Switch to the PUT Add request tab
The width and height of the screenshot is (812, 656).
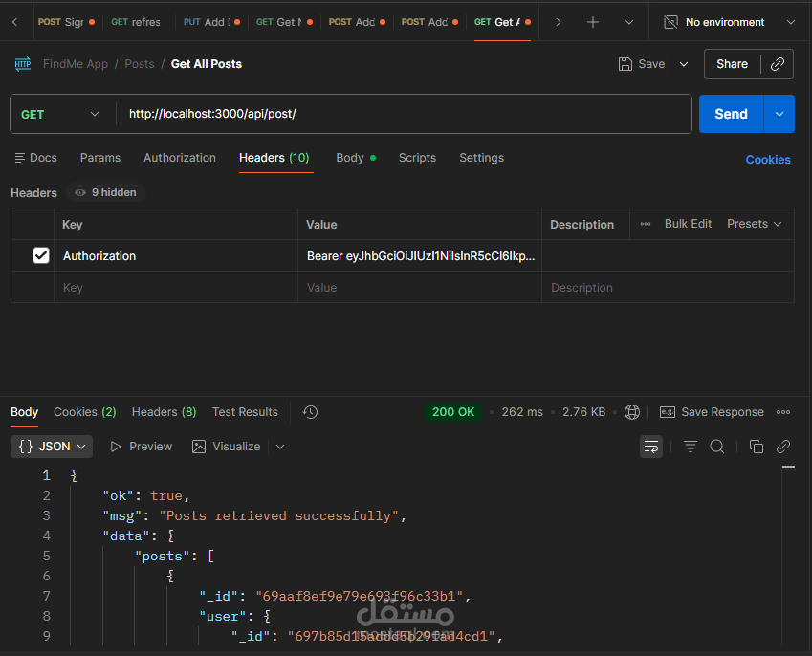tap(211, 22)
